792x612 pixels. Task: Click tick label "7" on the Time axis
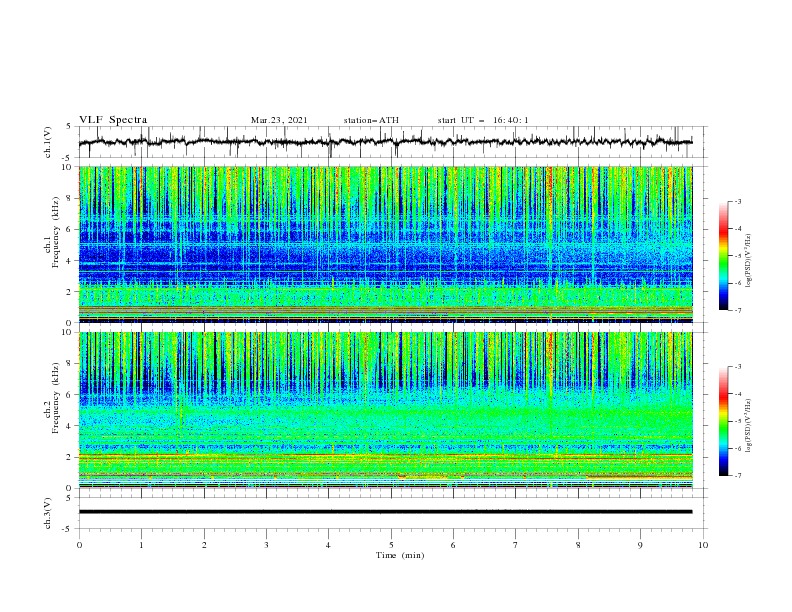click(516, 545)
